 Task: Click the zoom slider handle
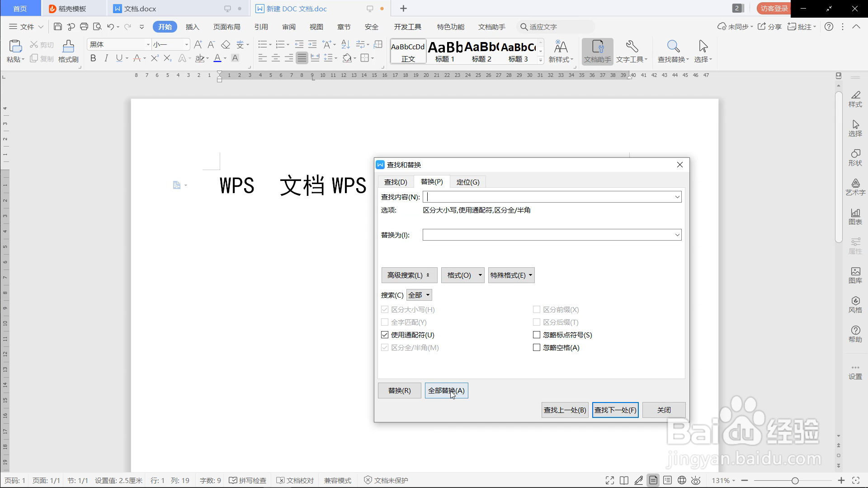(x=795, y=480)
